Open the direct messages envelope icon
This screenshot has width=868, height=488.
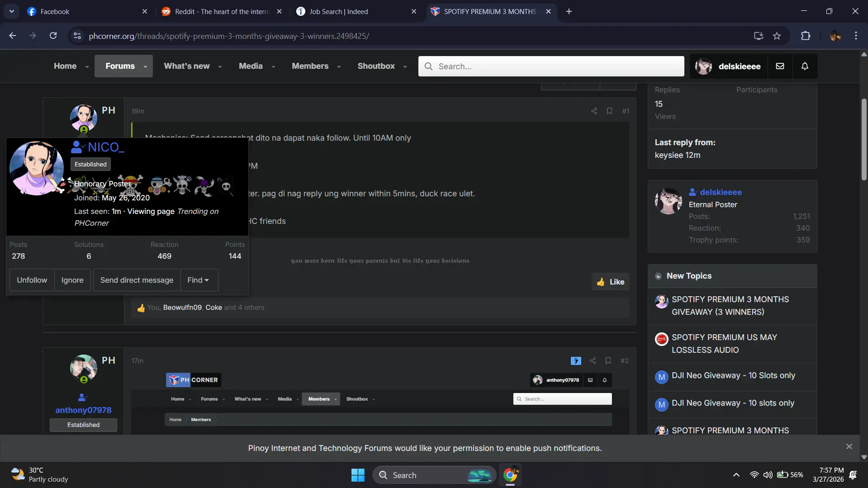tap(780, 66)
